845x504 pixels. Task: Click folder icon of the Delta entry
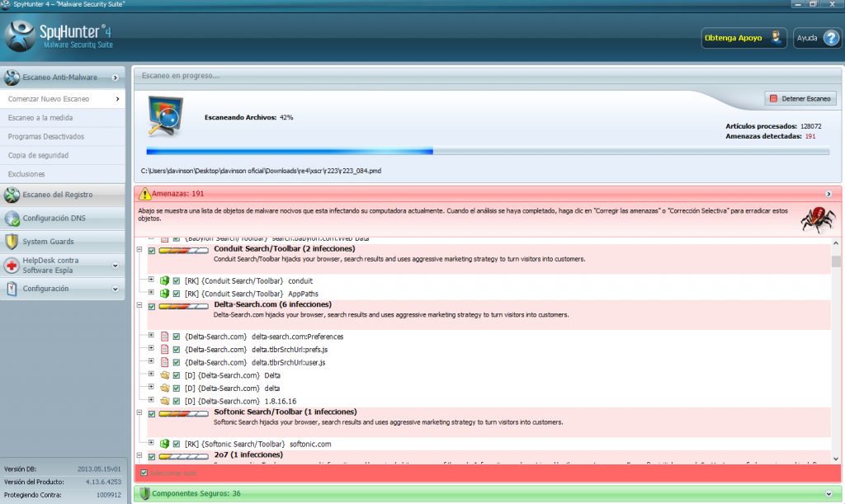pyautogui.click(x=164, y=375)
